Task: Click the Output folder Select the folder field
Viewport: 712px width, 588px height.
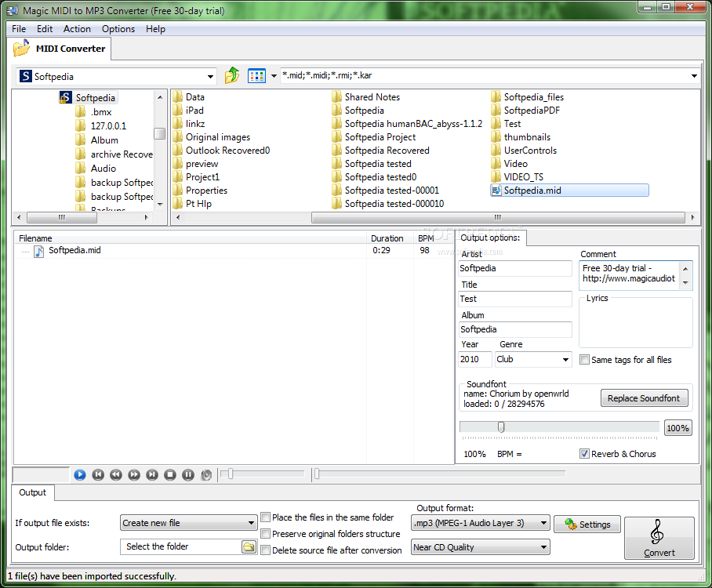Action: 182,546
